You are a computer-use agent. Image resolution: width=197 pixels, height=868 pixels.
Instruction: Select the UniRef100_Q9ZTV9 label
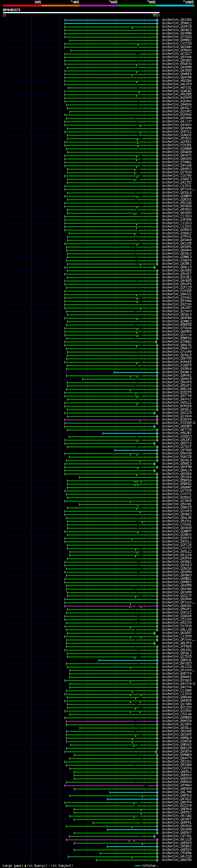tap(177, 396)
